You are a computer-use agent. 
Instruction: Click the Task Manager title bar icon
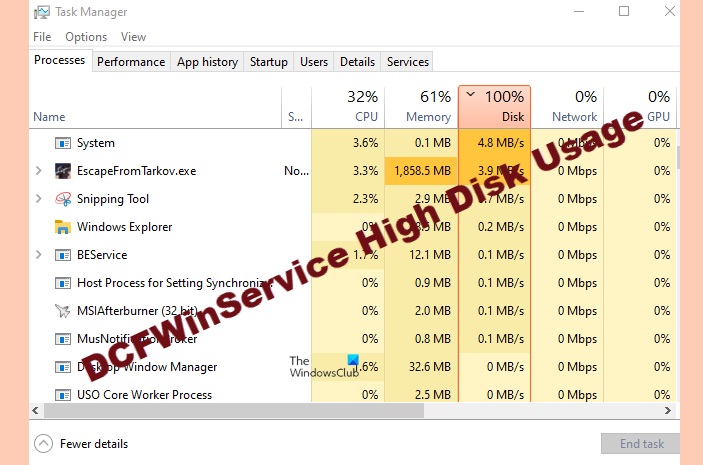[x=42, y=12]
